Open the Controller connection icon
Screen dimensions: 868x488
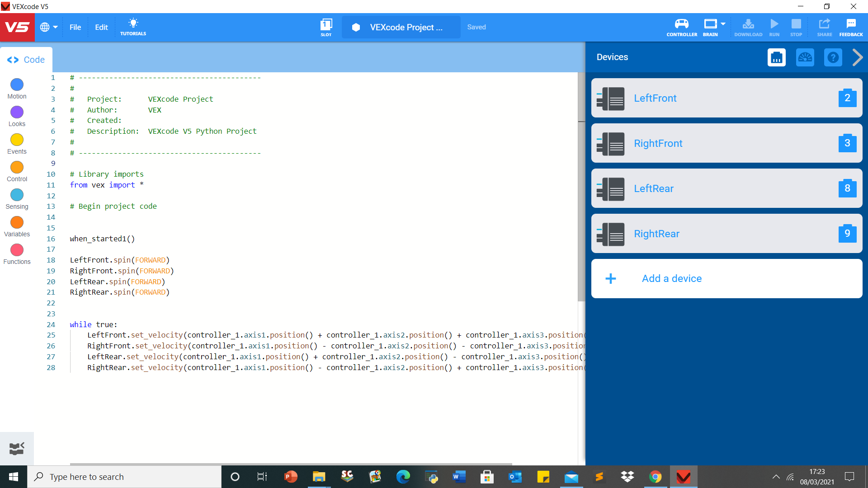click(682, 27)
